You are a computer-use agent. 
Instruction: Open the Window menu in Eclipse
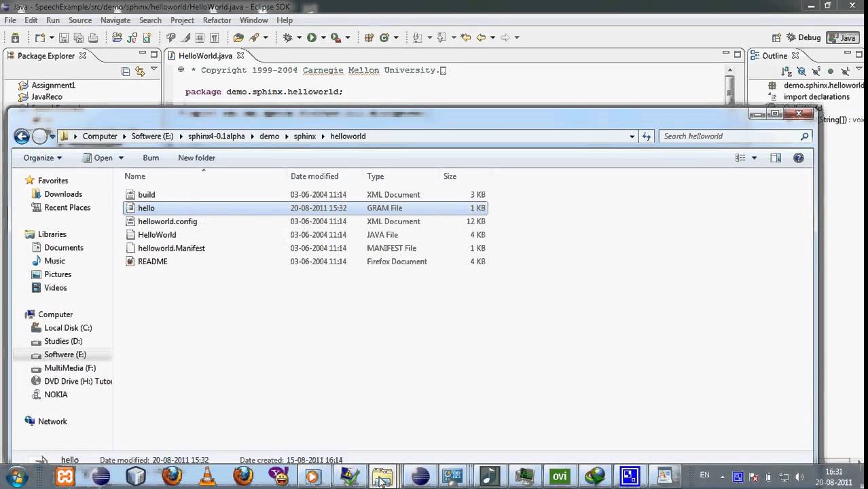pyautogui.click(x=253, y=20)
